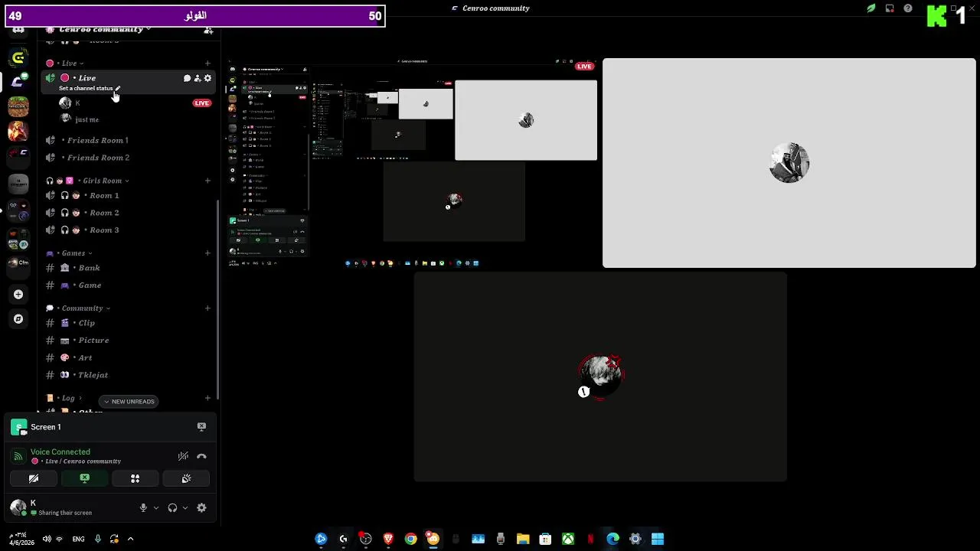Open the green CG server icon

(18, 57)
